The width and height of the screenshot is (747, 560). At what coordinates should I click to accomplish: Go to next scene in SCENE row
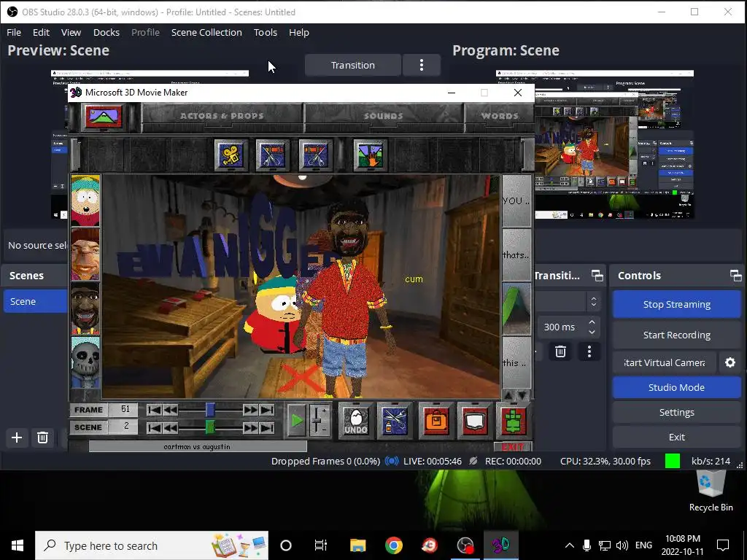[250, 427]
